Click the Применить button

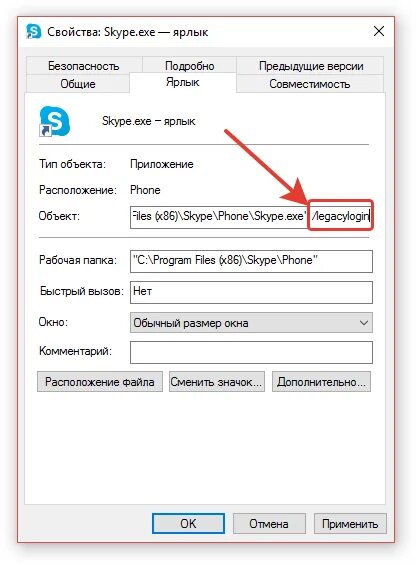tap(350, 523)
